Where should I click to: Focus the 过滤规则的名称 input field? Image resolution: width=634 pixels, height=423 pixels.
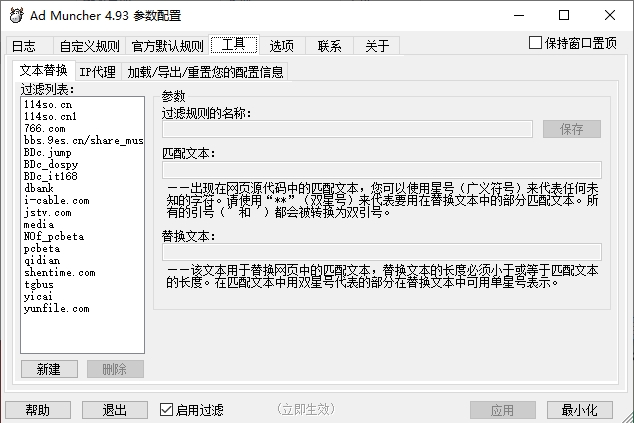point(347,129)
